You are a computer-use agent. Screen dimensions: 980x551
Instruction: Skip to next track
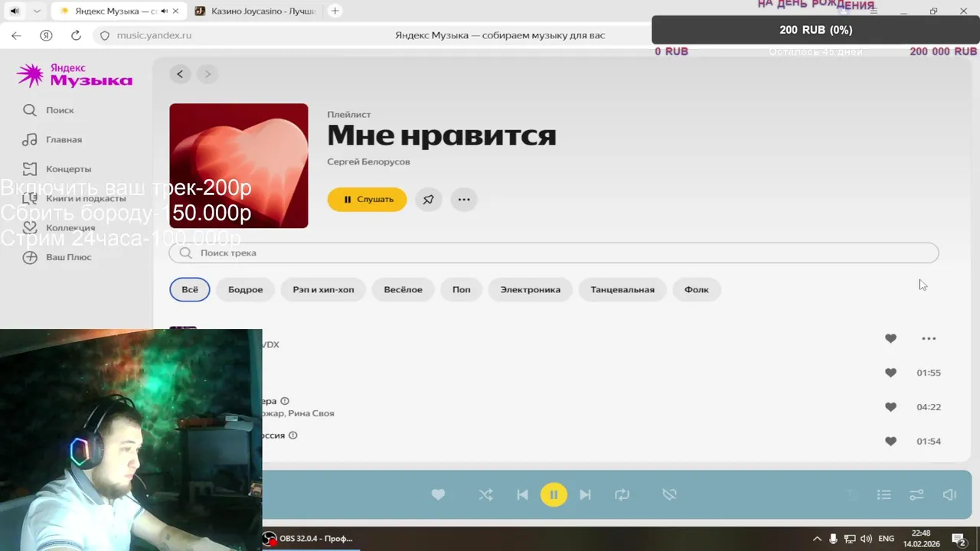tap(585, 495)
